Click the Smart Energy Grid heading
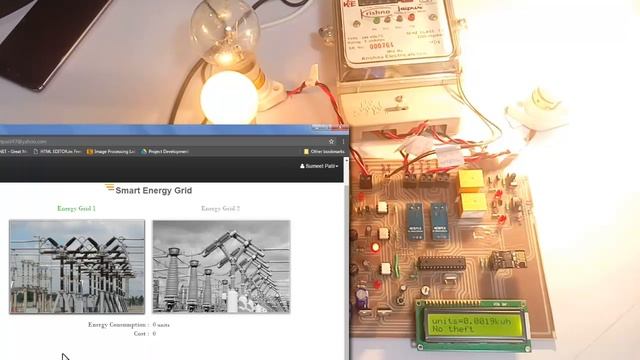 [153, 190]
